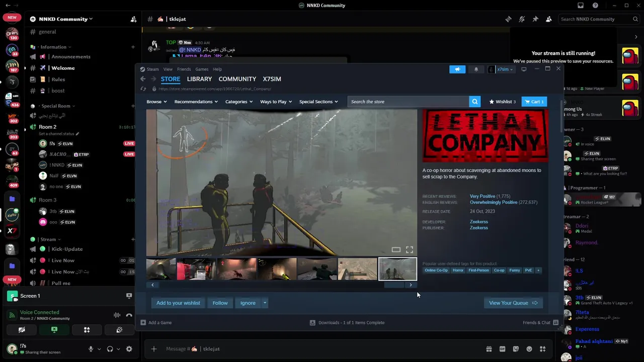Open Discord soundboard button
This screenshot has height=362, width=644.
pos(119,330)
